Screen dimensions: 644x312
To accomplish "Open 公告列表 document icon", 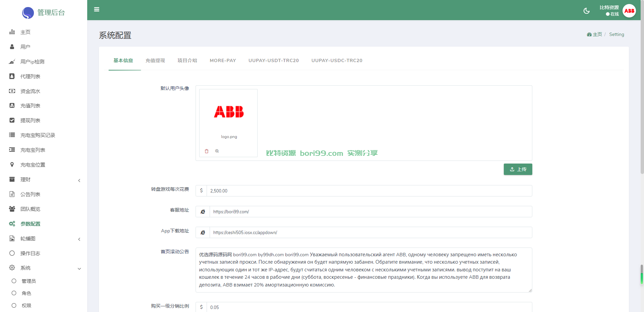I will 12,194.
